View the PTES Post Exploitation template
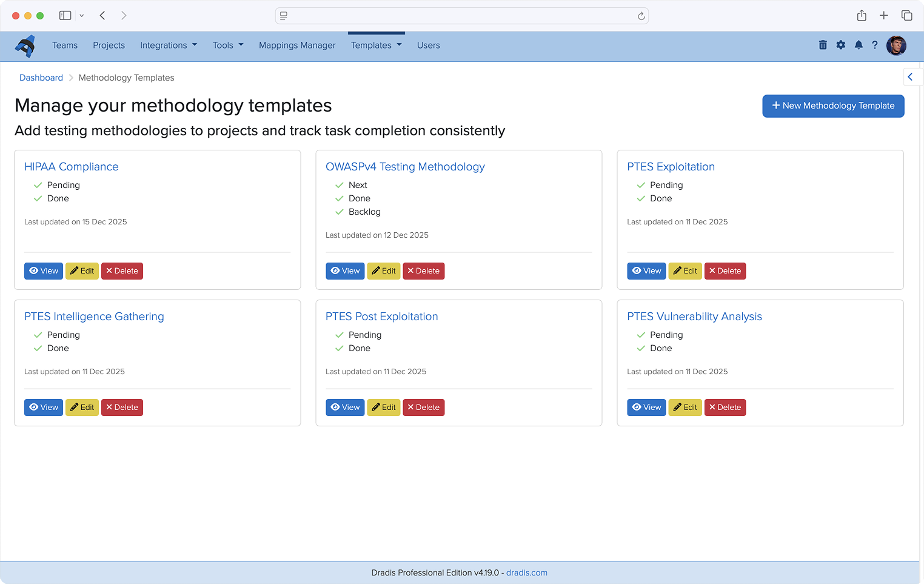 [345, 408]
